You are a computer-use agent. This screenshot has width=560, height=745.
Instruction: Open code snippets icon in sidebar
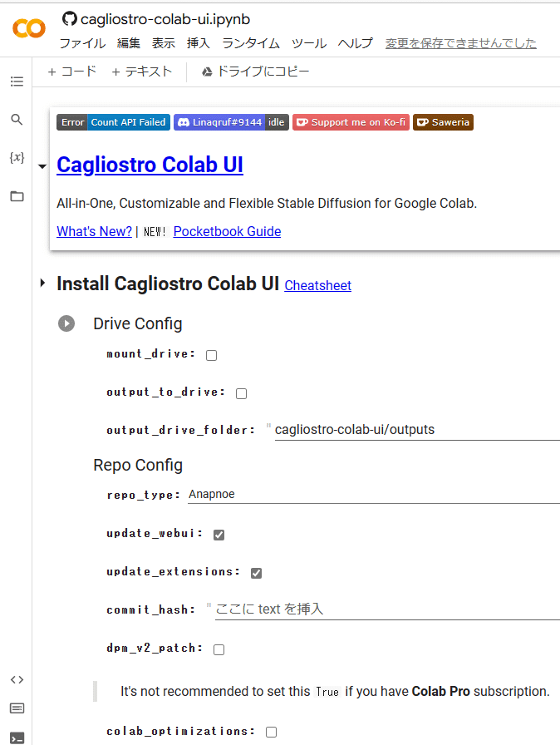(x=17, y=679)
